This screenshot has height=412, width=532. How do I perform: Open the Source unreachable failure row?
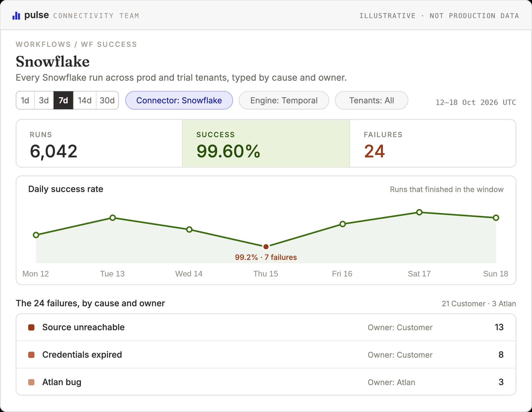266,327
